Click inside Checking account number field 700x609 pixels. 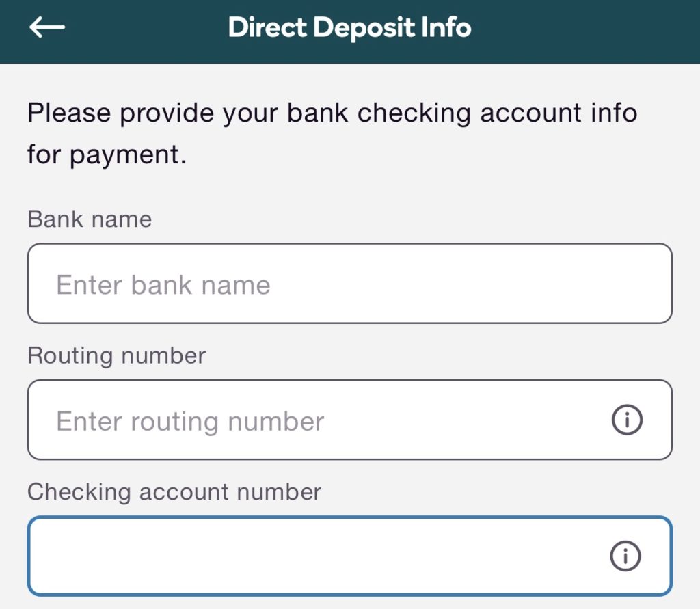click(x=350, y=556)
